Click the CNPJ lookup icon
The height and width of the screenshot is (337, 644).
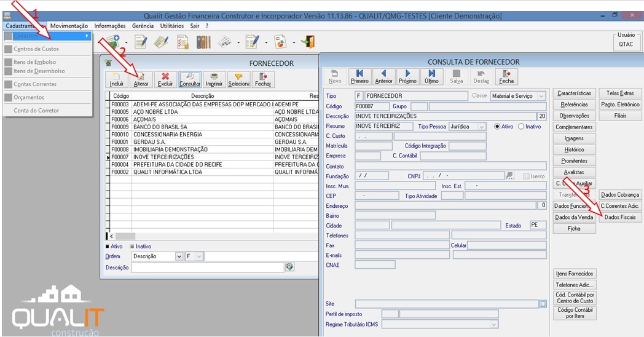(x=510, y=176)
